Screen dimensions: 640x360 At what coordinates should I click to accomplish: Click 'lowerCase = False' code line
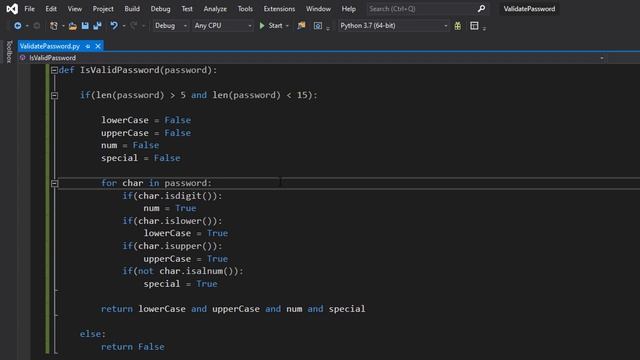click(146, 120)
